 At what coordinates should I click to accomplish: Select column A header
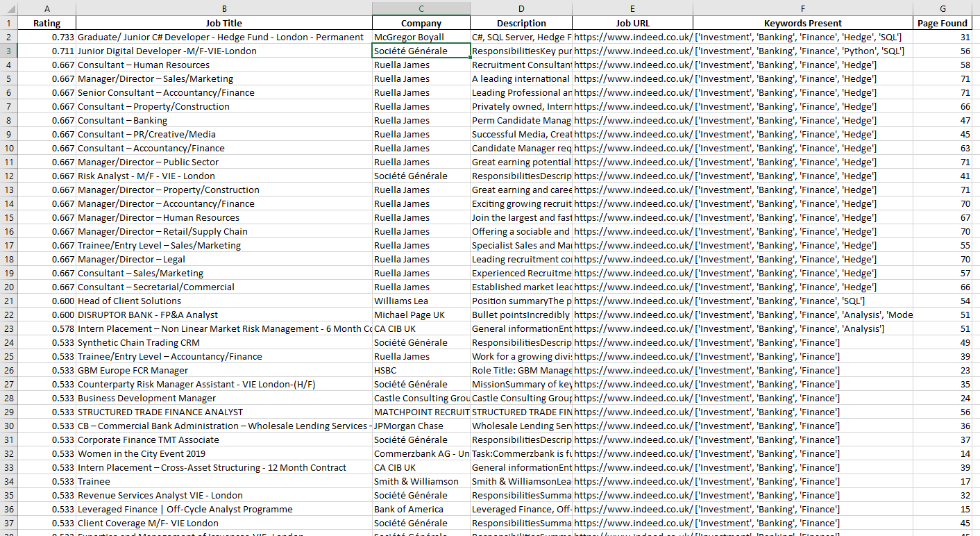coord(47,8)
